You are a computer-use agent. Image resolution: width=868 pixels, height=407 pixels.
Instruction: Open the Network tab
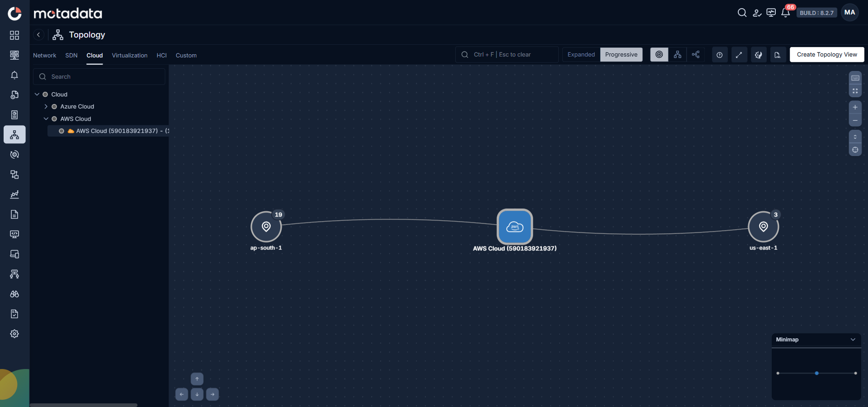45,55
